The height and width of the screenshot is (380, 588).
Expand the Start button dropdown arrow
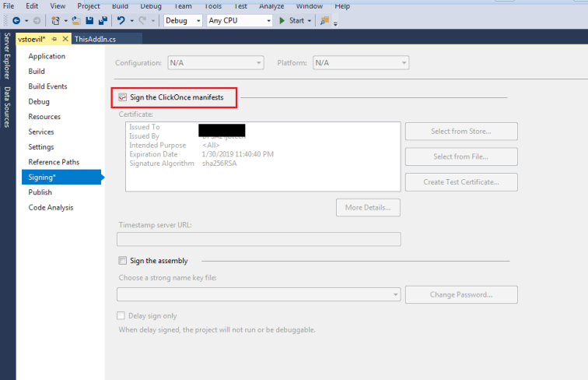click(310, 21)
